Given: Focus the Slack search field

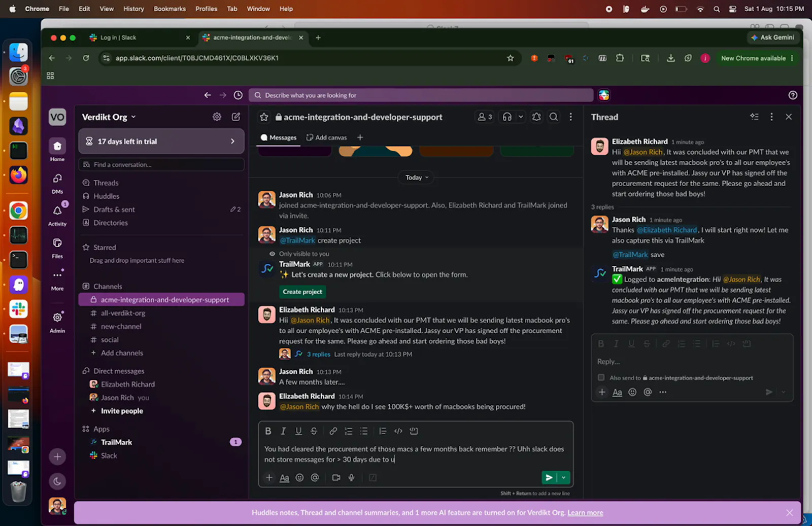Looking at the screenshot, I should tap(421, 95).
